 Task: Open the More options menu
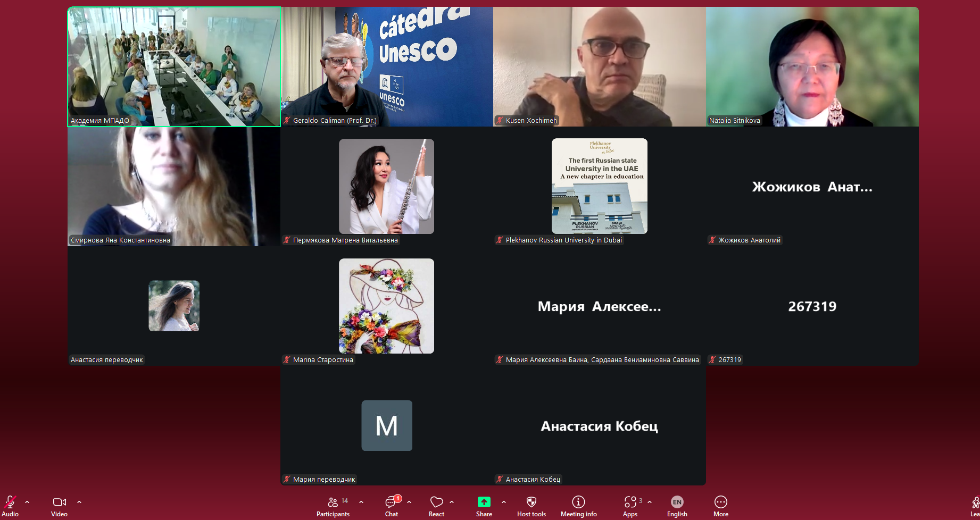point(720,506)
